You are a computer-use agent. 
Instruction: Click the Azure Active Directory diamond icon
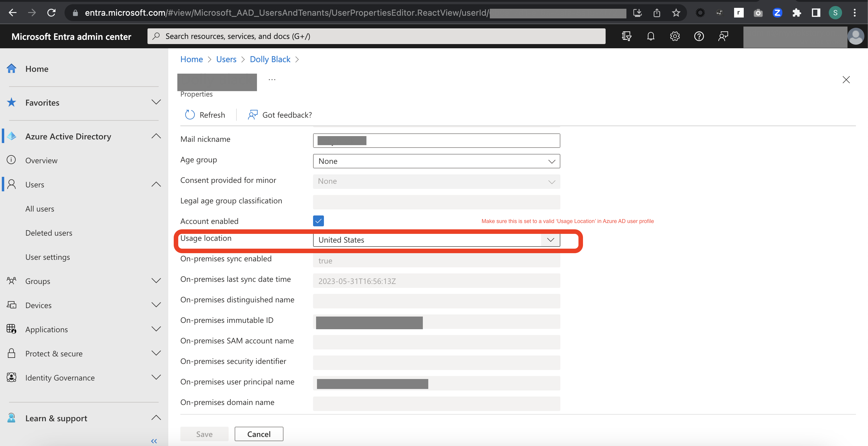click(11, 136)
